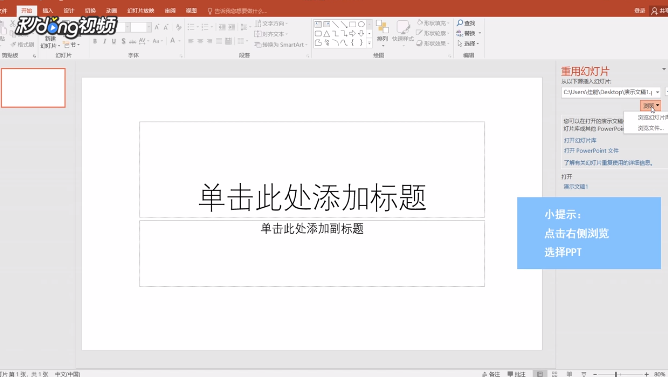Open the Align Text (对齐文本) dropdown
Viewport: 668px width, 377px height.
point(271,34)
